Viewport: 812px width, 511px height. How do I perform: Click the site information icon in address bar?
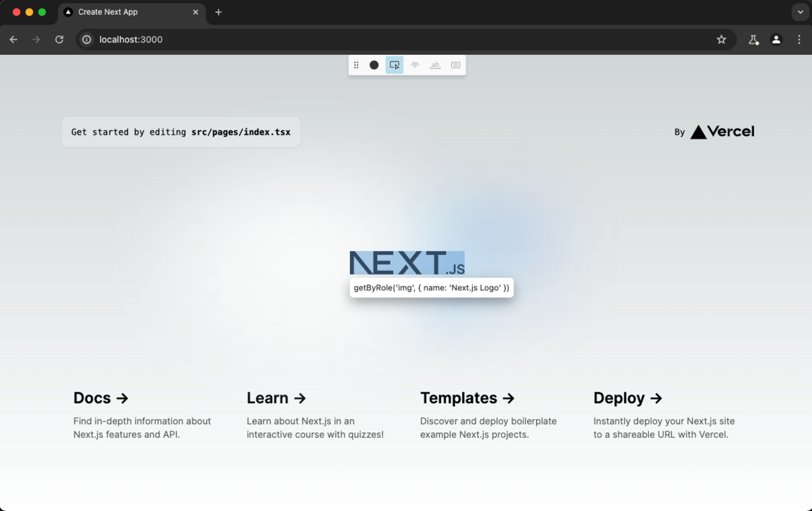pos(87,39)
